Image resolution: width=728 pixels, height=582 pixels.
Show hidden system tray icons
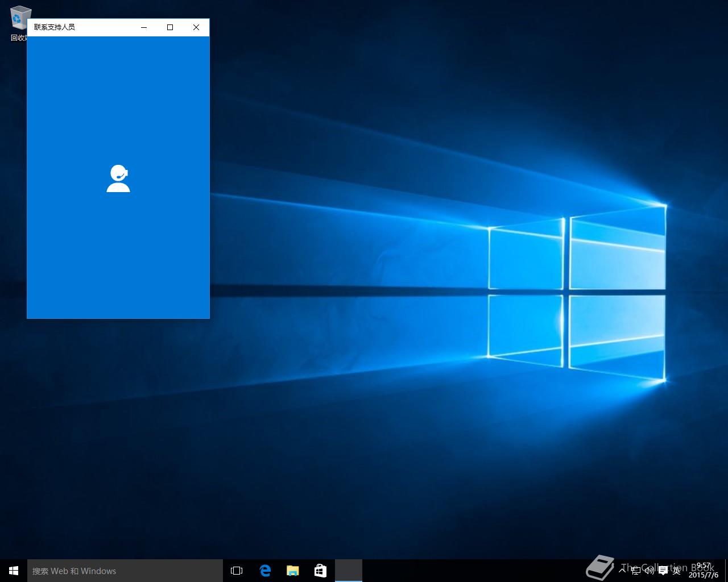(622, 571)
